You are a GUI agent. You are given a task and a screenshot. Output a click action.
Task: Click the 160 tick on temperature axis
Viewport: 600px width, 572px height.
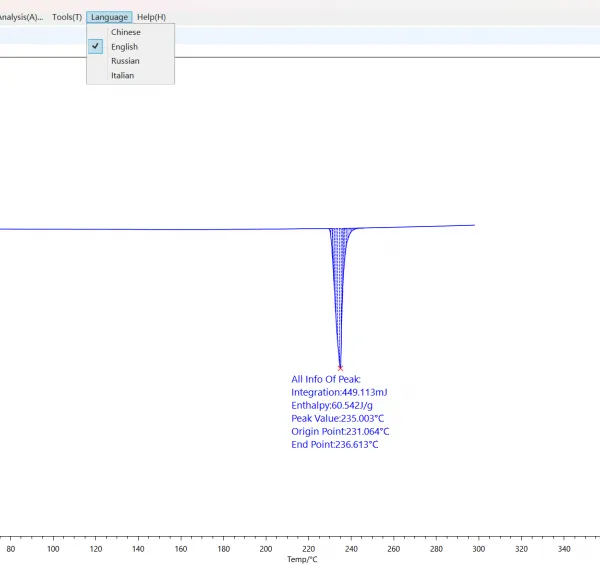[181, 549]
